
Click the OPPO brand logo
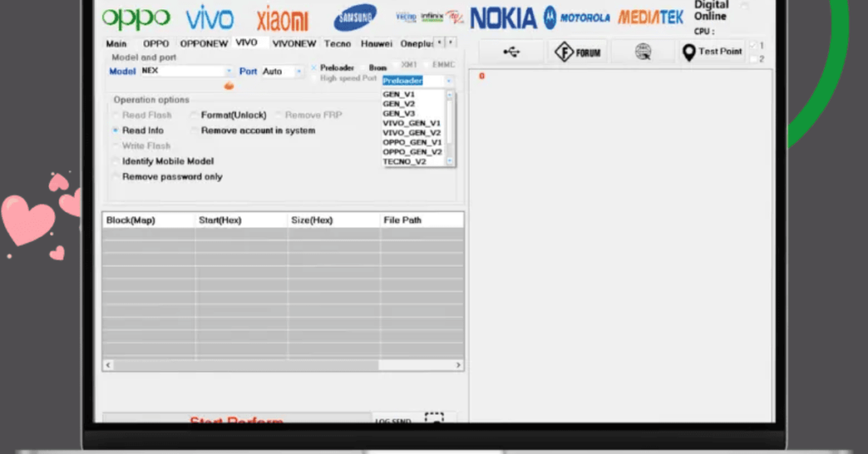click(136, 19)
